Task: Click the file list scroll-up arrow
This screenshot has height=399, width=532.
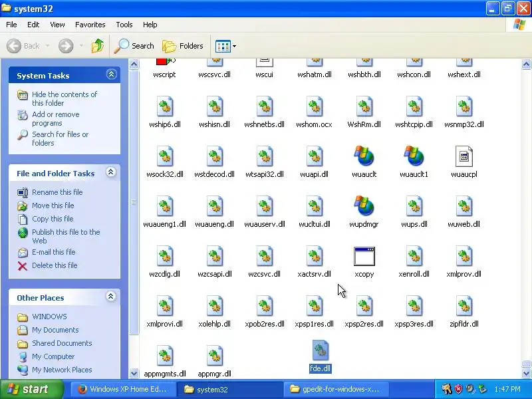Action: point(526,64)
